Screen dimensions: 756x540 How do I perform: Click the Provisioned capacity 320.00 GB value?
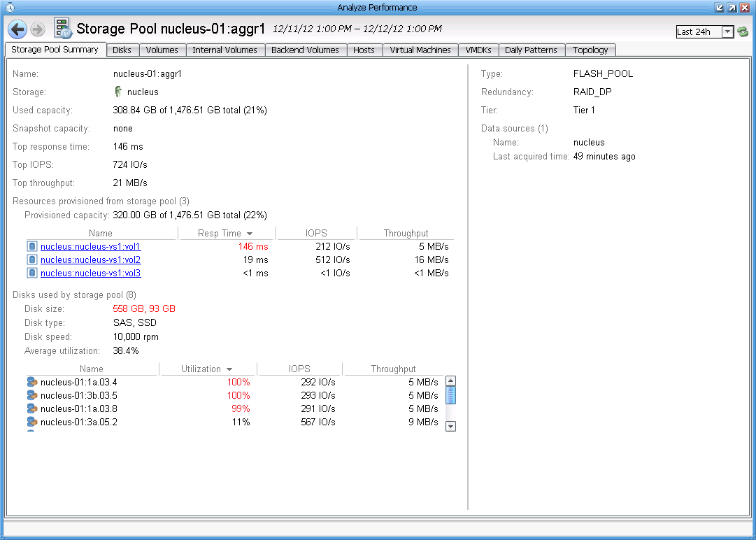pyautogui.click(x=190, y=215)
